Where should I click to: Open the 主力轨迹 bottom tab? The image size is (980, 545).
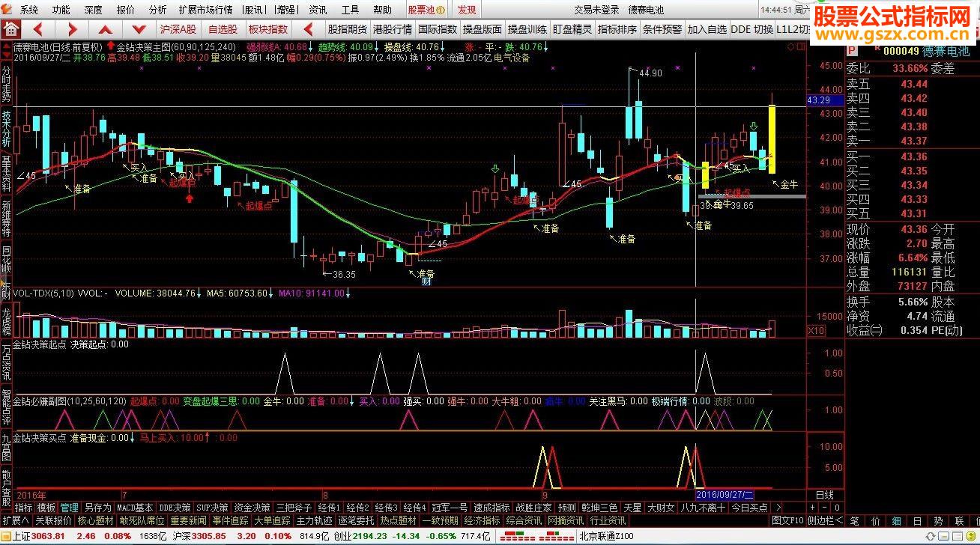314,520
